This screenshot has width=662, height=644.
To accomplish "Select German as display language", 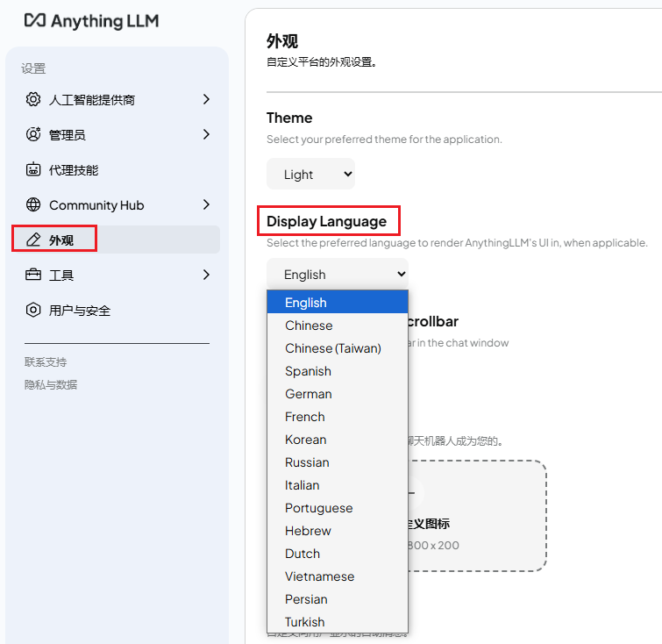I will (338, 393).
